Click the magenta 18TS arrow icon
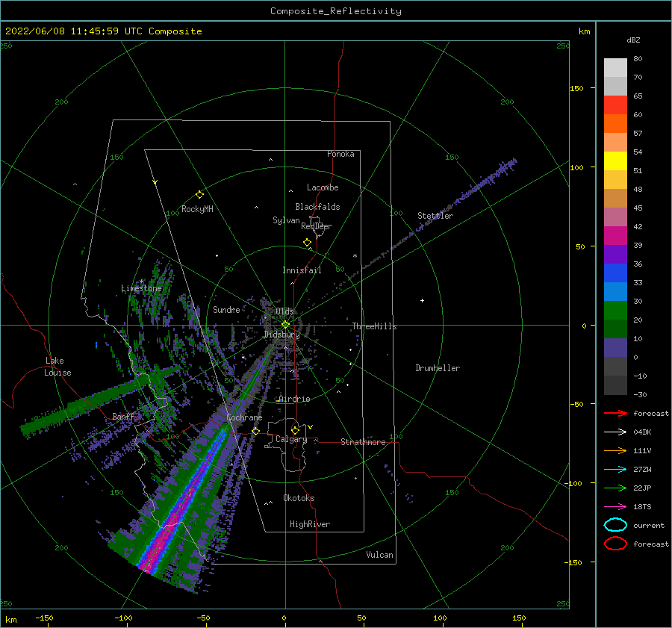The image size is (672, 628). click(615, 507)
